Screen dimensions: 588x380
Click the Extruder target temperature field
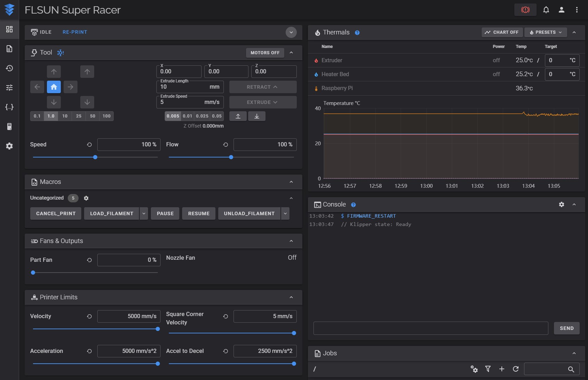click(x=557, y=60)
